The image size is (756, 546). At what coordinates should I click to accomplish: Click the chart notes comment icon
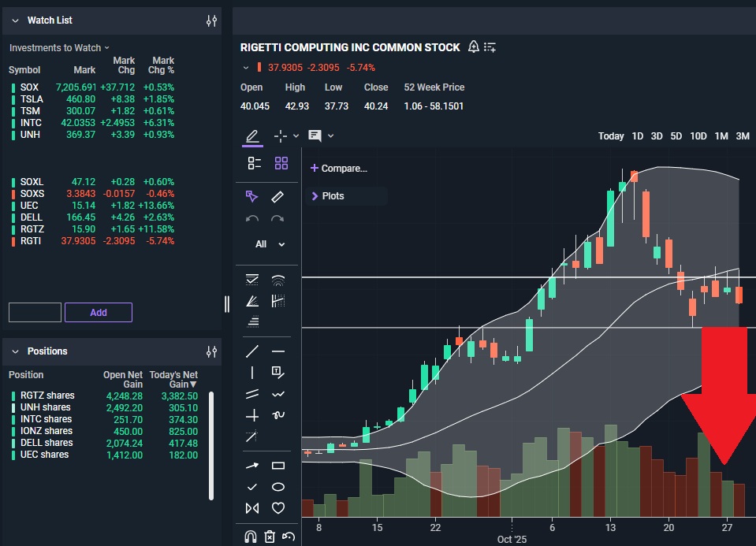(315, 136)
